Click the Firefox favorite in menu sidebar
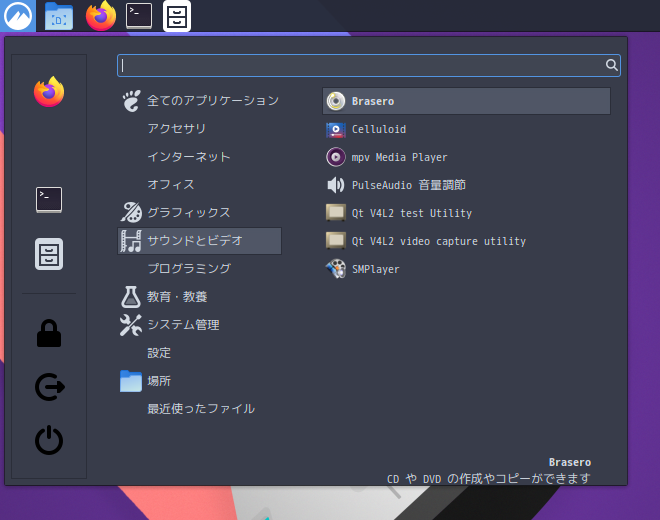The height and width of the screenshot is (520, 660). (49, 92)
